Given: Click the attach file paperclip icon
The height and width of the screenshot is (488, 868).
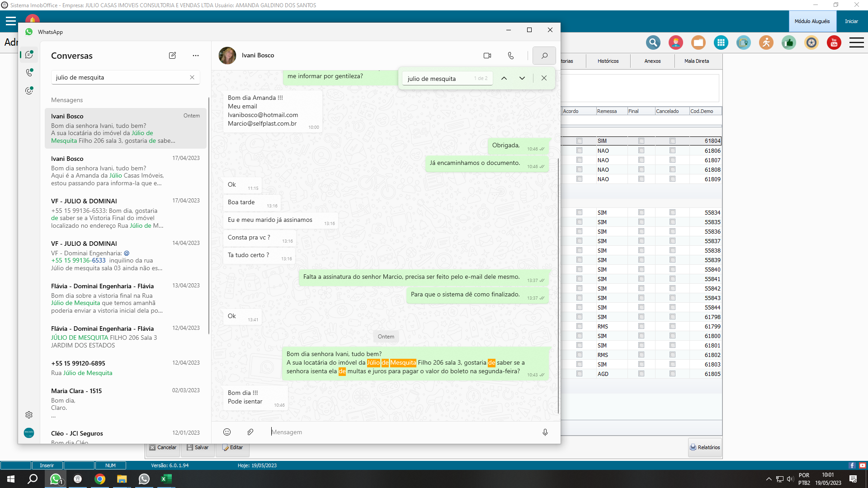Looking at the screenshot, I should (x=250, y=432).
